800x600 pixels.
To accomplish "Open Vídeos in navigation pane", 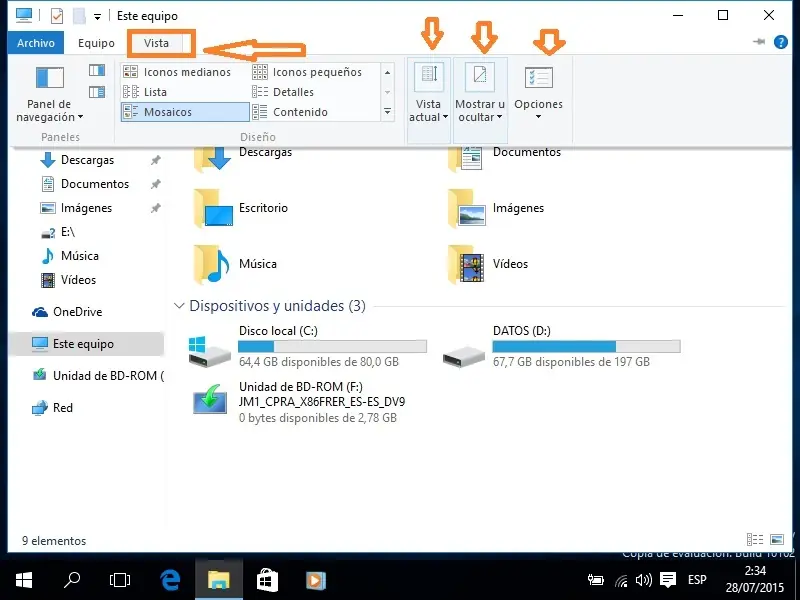I will [68, 280].
